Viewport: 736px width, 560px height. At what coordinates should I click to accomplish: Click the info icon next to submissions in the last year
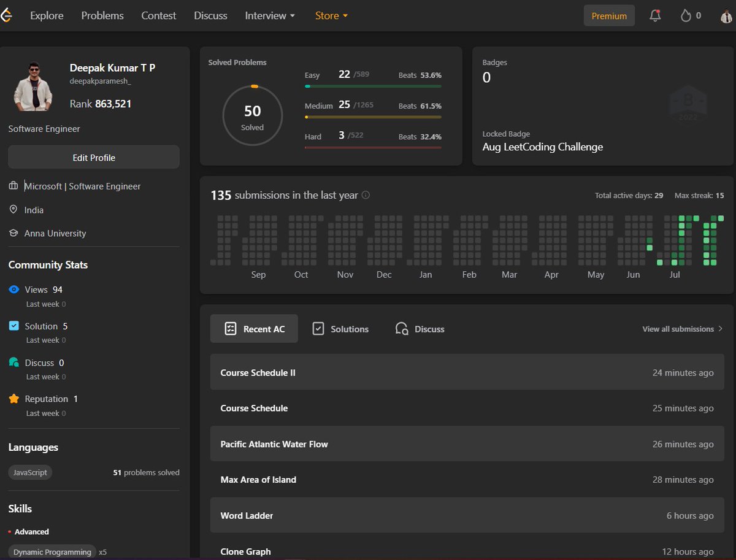[x=366, y=195]
